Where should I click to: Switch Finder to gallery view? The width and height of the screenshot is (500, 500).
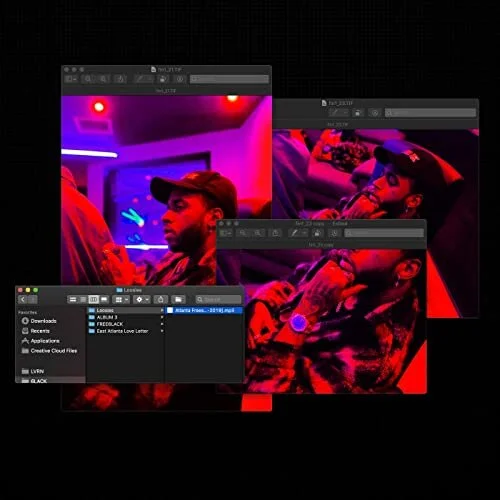point(104,299)
